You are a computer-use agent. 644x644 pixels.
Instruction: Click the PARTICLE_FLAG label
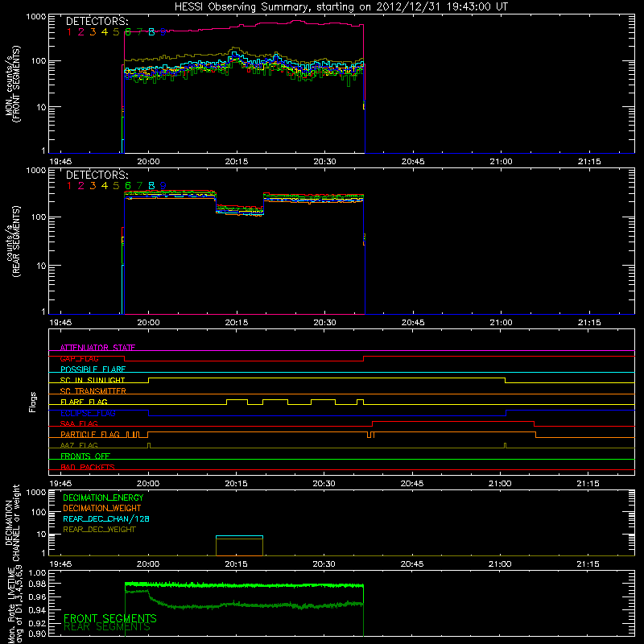pos(90,435)
